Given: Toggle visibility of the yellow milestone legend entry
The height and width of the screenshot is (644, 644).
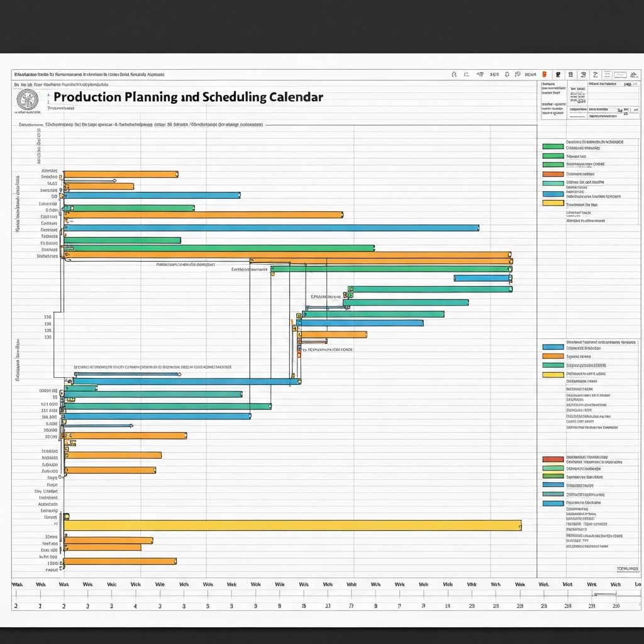Looking at the screenshot, I should click(x=553, y=203).
